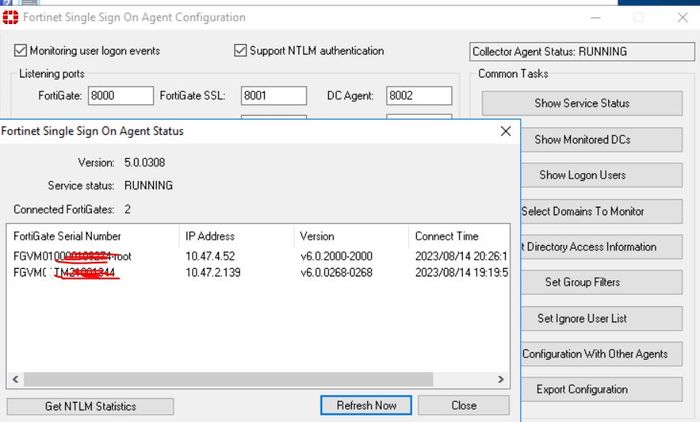Toggle Monitoring user logon events checkbox
The width and height of the screenshot is (700, 422).
click(x=20, y=50)
